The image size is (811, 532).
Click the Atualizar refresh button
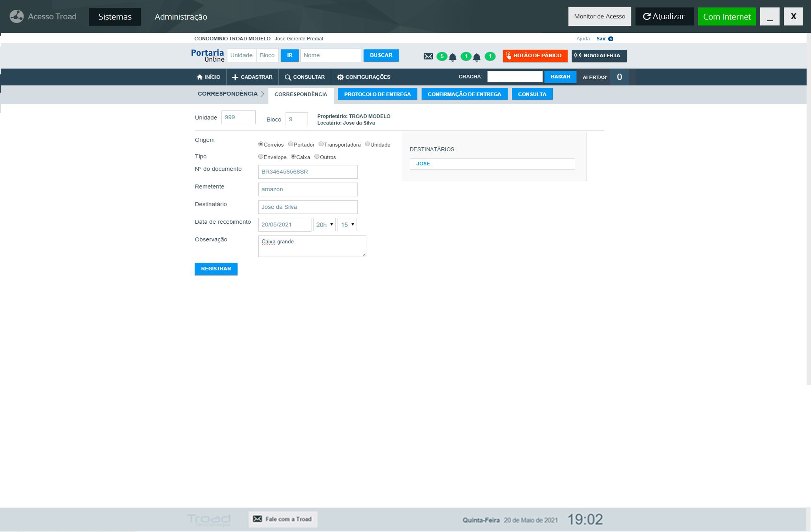click(664, 16)
